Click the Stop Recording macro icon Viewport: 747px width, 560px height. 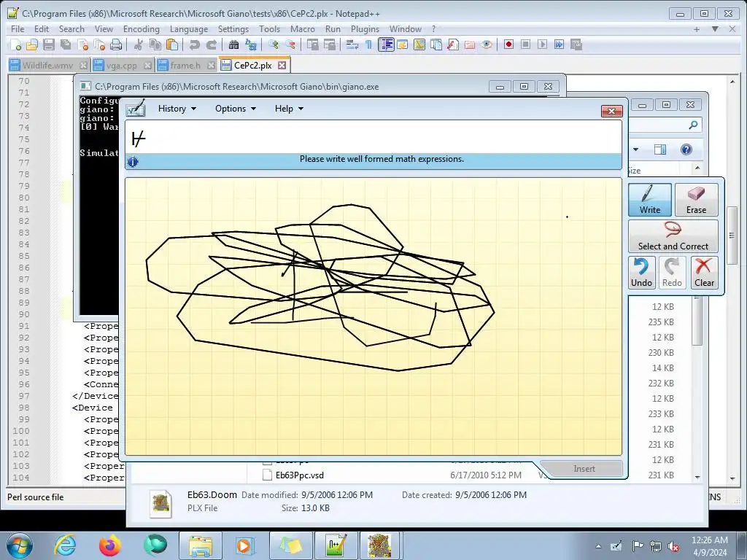tap(525, 44)
